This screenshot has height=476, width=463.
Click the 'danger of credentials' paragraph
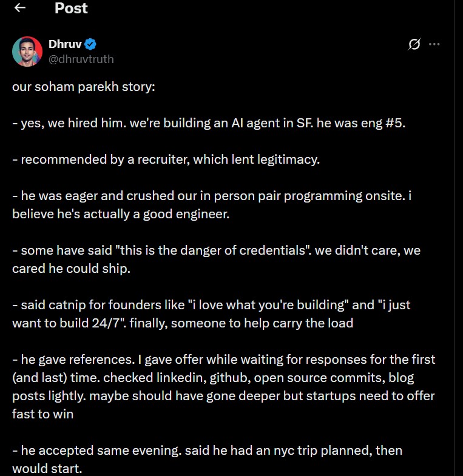click(215, 259)
